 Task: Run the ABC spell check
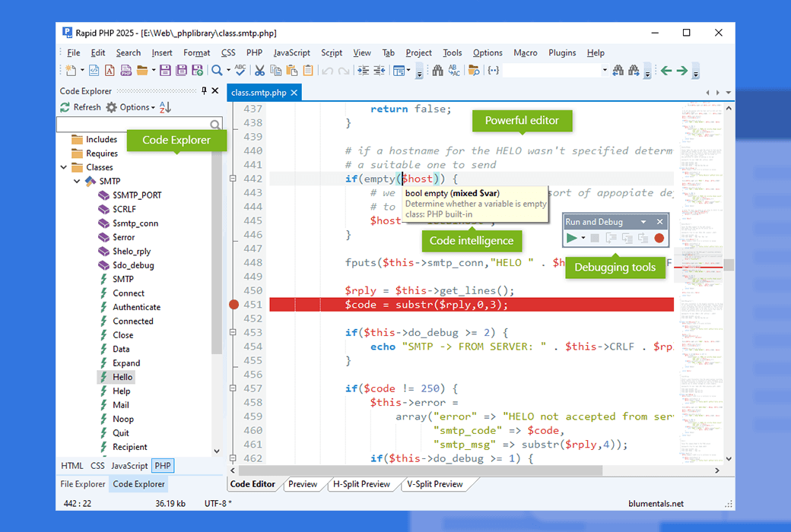coord(240,71)
